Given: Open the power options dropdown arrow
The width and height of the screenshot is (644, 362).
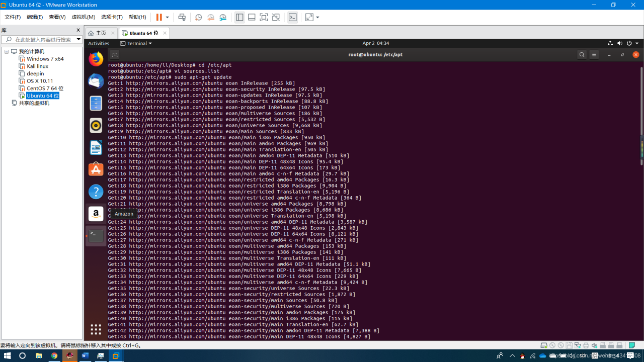Looking at the screenshot, I should click(x=168, y=17).
